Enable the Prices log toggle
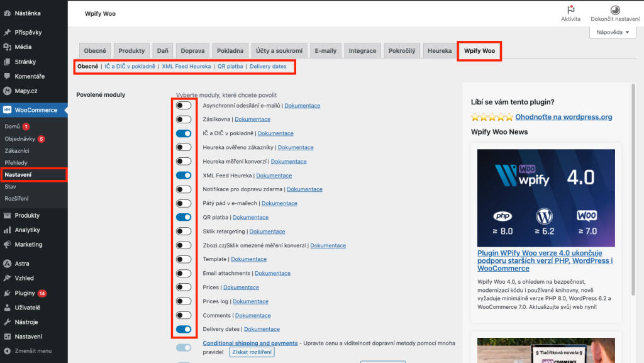 (184, 301)
